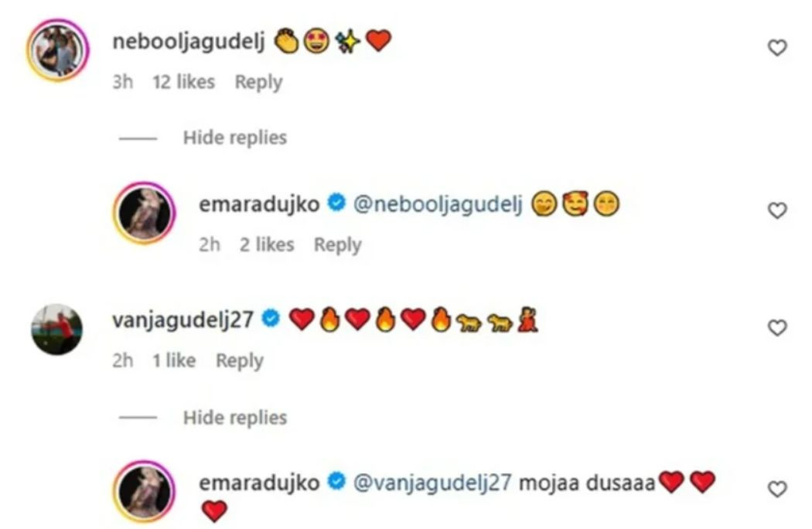The width and height of the screenshot is (812, 529).
Task: Like vanjagudelj27's comment with the heart icon
Action: point(776,327)
